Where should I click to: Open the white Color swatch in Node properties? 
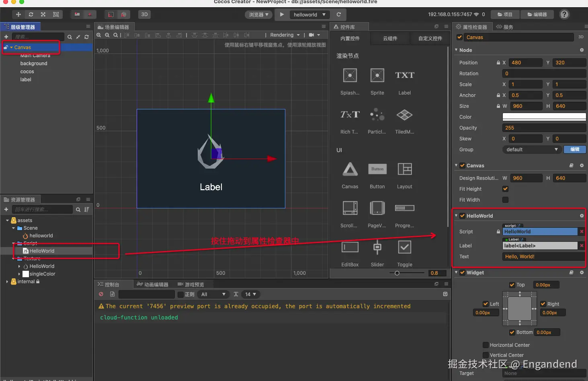(x=544, y=117)
